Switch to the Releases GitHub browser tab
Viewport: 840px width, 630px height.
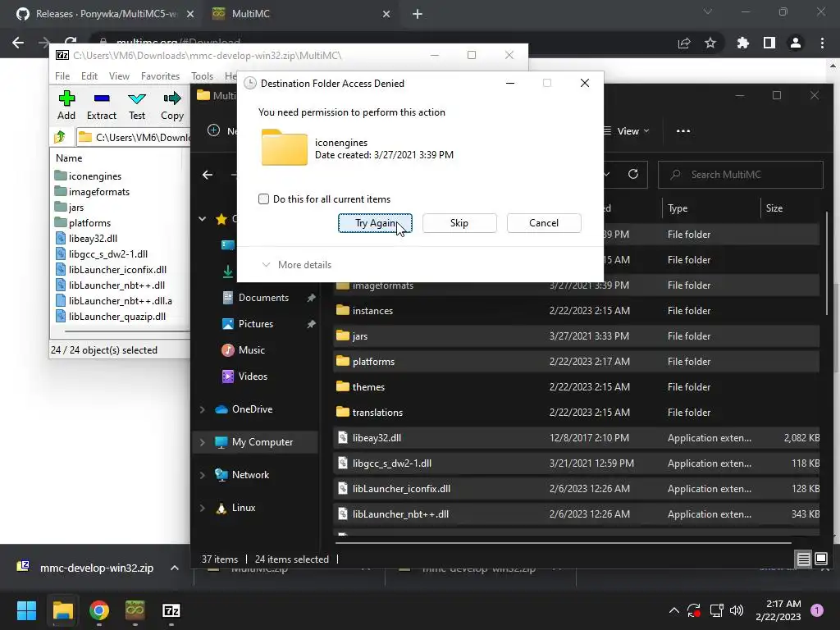tap(105, 14)
